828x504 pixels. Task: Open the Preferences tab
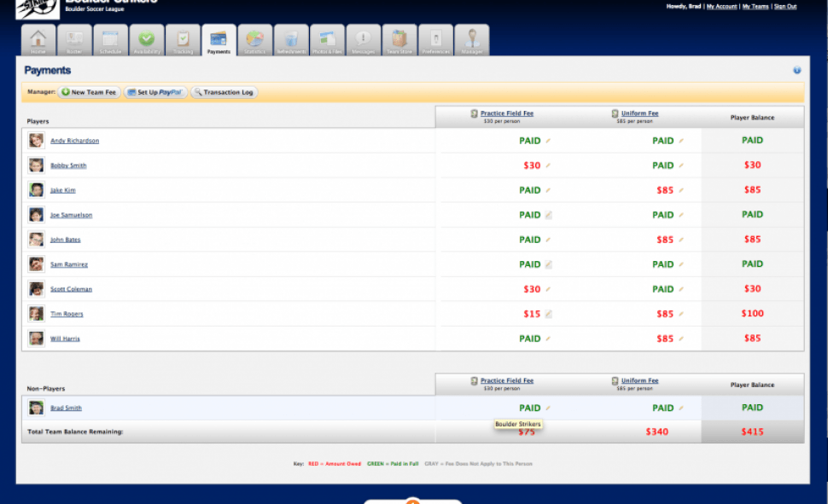click(435, 38)
